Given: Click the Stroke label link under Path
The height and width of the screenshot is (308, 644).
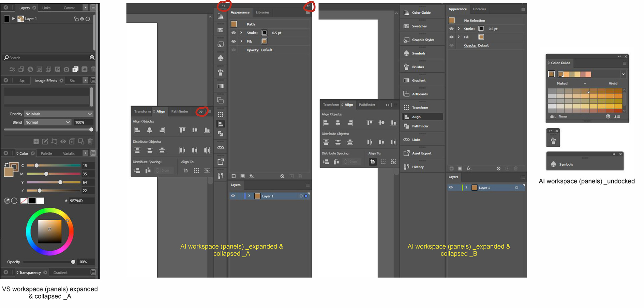Looking at the screenshot, I should [x=252, y=33].
